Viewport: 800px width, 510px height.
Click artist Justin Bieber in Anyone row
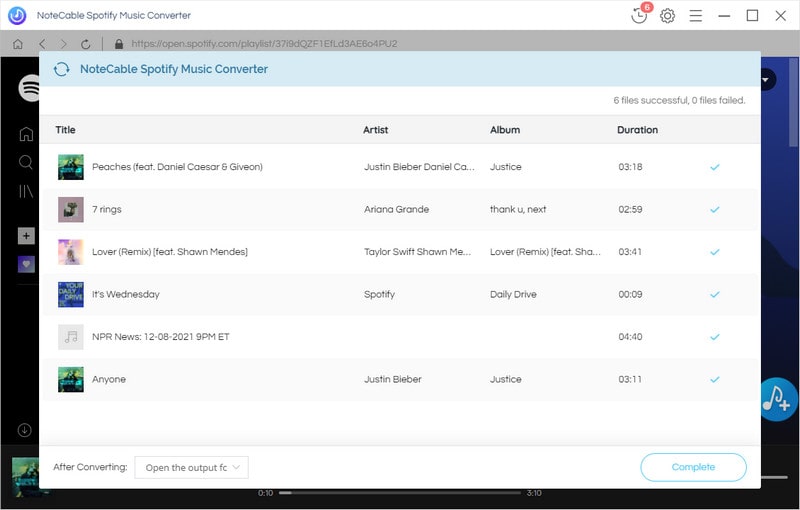click(393, 379)
